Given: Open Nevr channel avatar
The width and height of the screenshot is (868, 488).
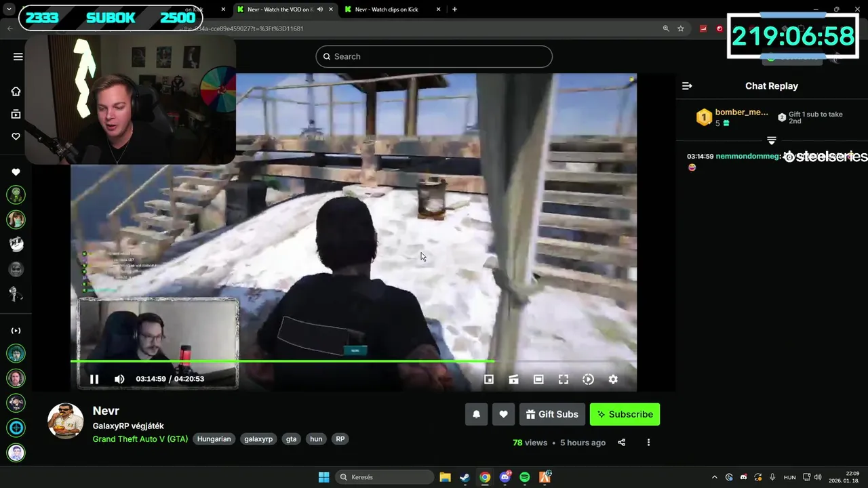Looking at the screenshot, I should [65, 421].
